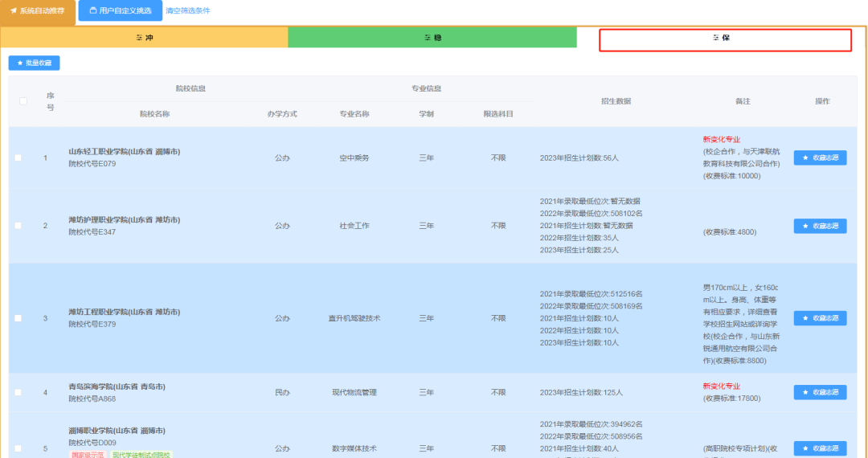This screenshot has width=868, height=458.
Task: Click the 清空筛选条件 link
Action: pos(187,11)
